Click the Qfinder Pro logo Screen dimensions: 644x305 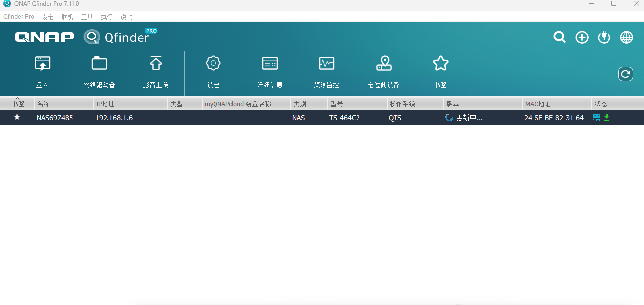coord(120,37)
